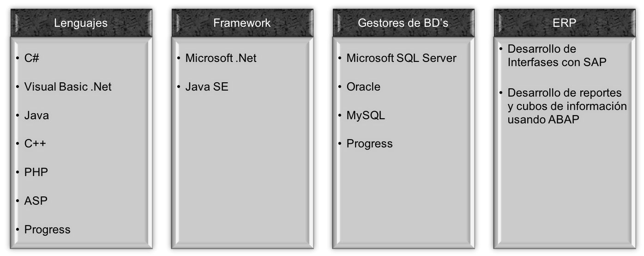Click the reportes y cubos ABAP bullet

pos(567,106)
